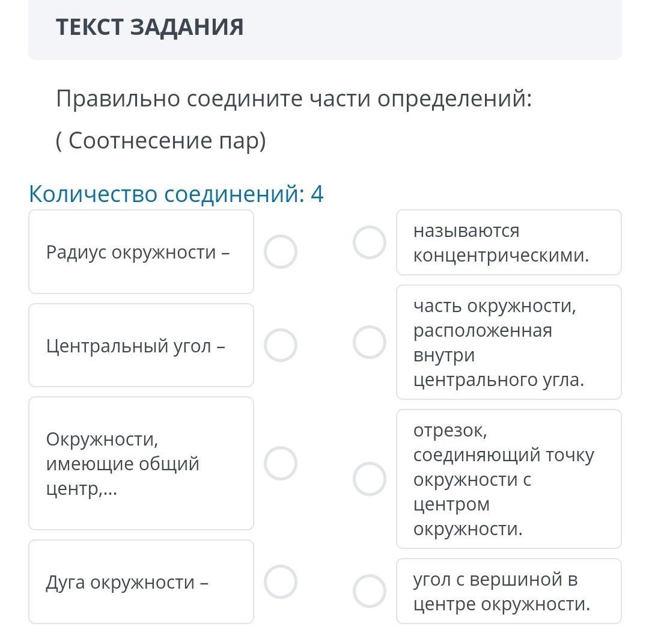Select the отрезок, соединяющий точку окружности answer card

509,479
